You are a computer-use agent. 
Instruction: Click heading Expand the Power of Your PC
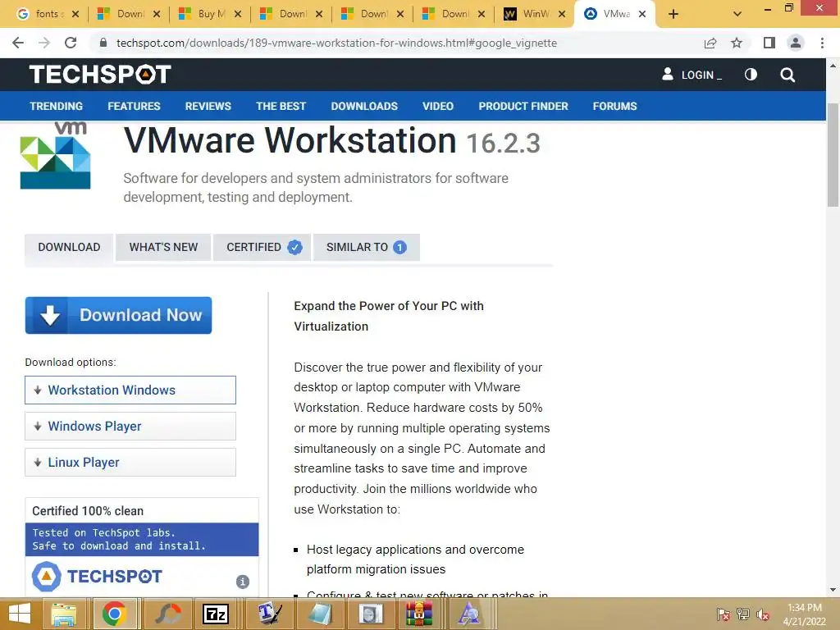[389, 316]
